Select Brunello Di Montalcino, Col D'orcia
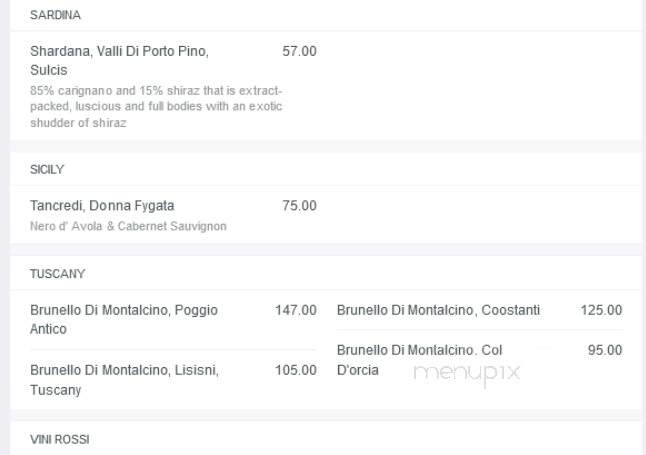The image size is (646, 455). 419,360
